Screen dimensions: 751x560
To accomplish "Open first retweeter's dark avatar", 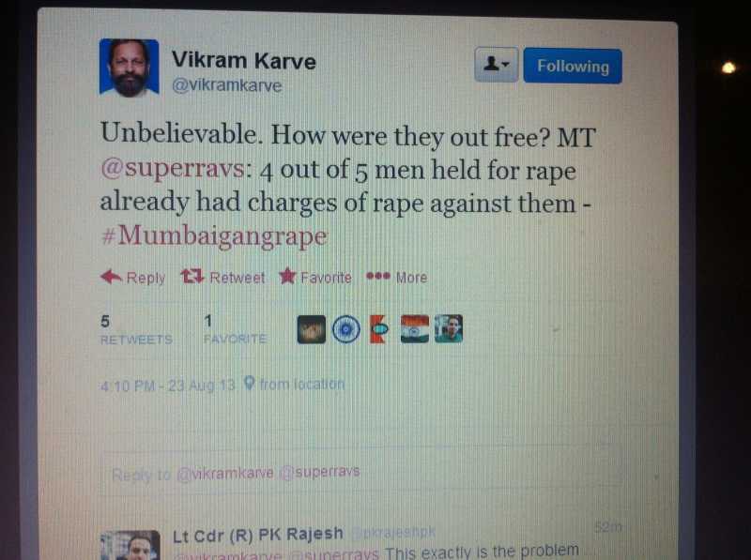I will pos(312,329).
